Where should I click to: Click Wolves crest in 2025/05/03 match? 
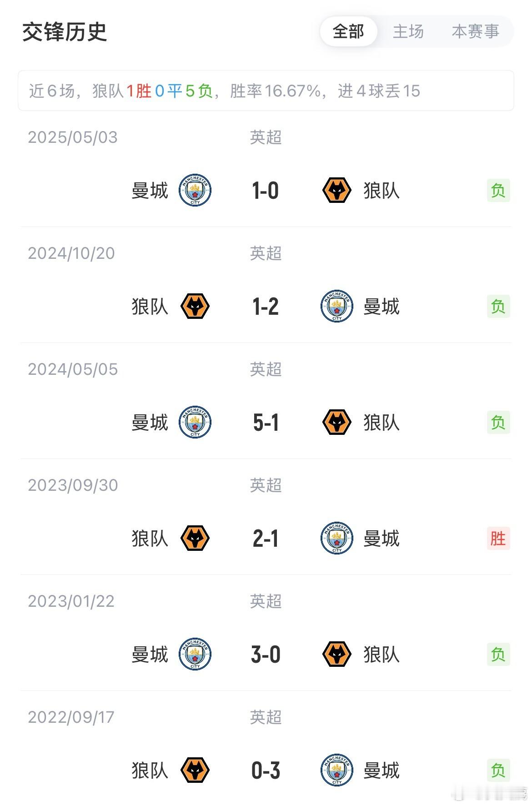337,190
